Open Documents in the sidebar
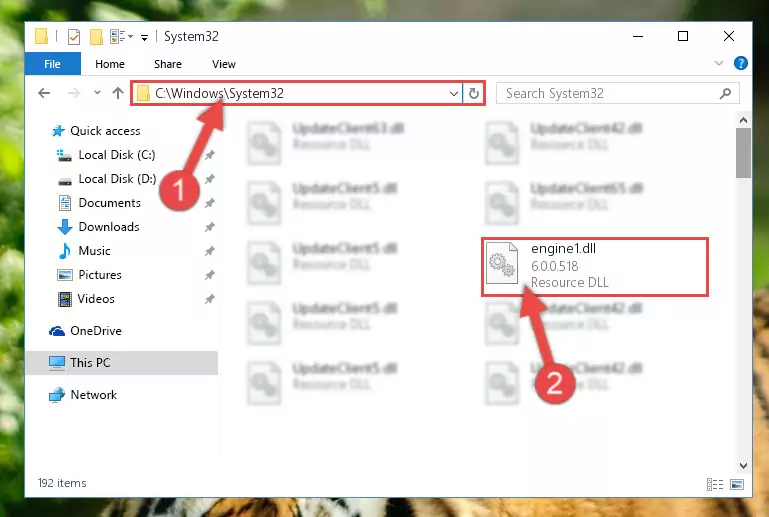The height and width of the screenshot is (517, 769). [x=109, y=203]
